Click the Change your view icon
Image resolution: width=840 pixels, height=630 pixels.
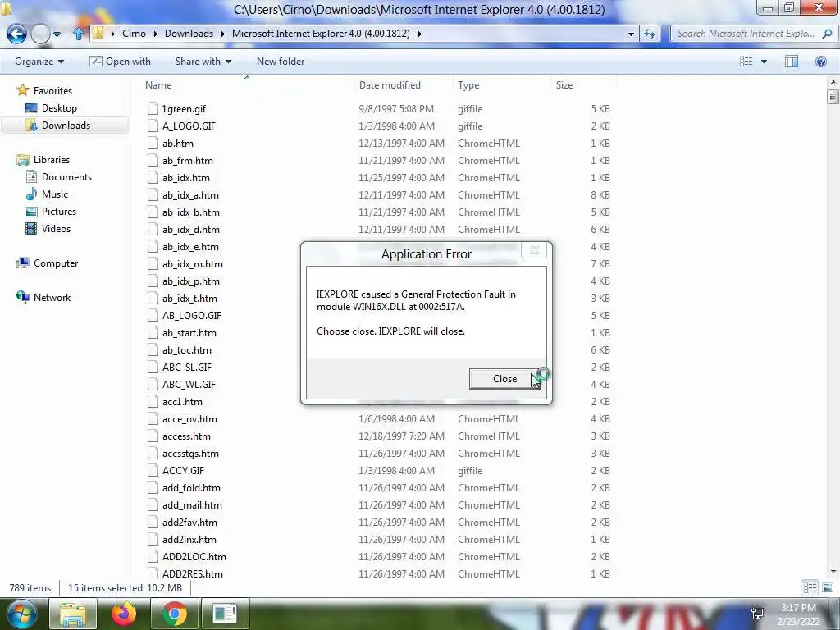tap(746, 62)
